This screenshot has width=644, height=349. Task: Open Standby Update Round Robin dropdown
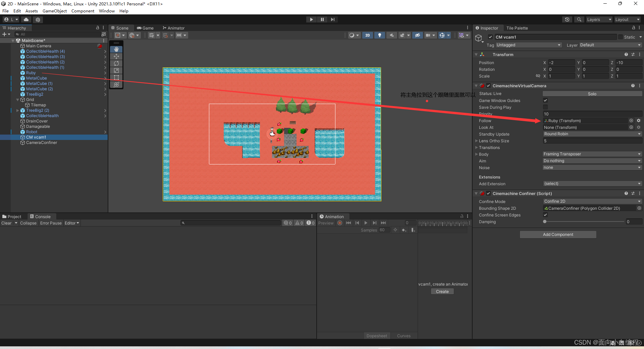592,134
